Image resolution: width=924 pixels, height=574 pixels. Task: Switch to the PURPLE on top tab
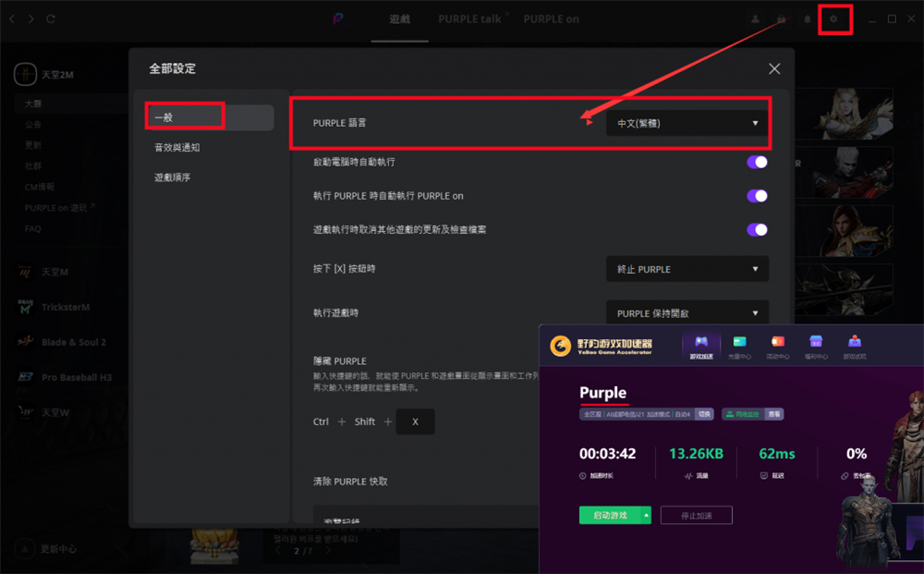pyautogui.click(x=551, y=19)
